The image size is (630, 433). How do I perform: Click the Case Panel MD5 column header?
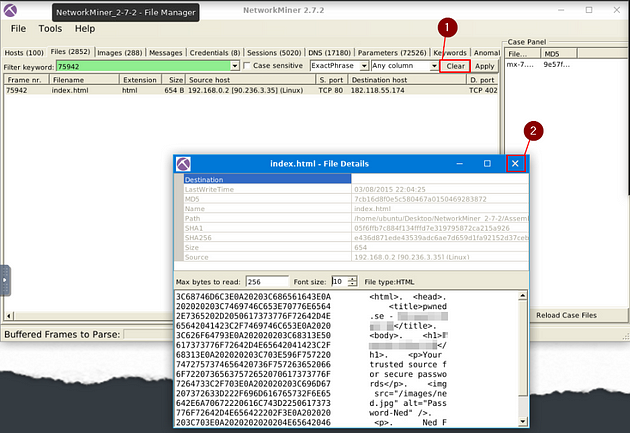pyautogui.click(x=558, y=53)
